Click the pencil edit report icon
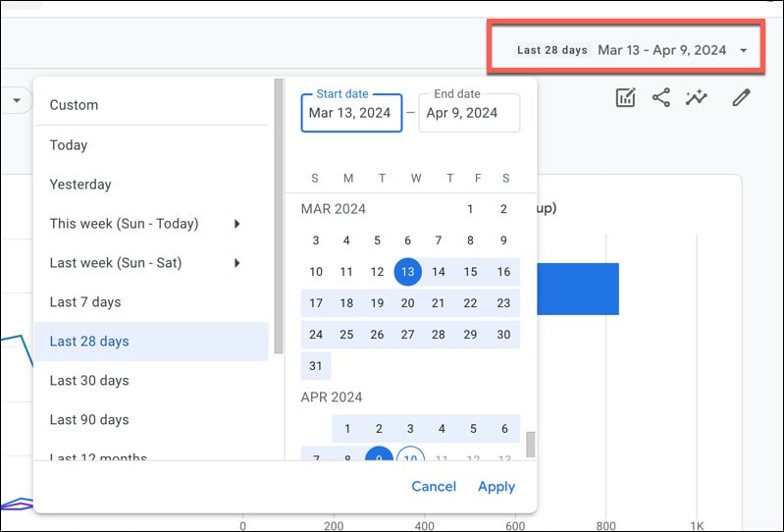Screen dimensions: 784x532 742,97
